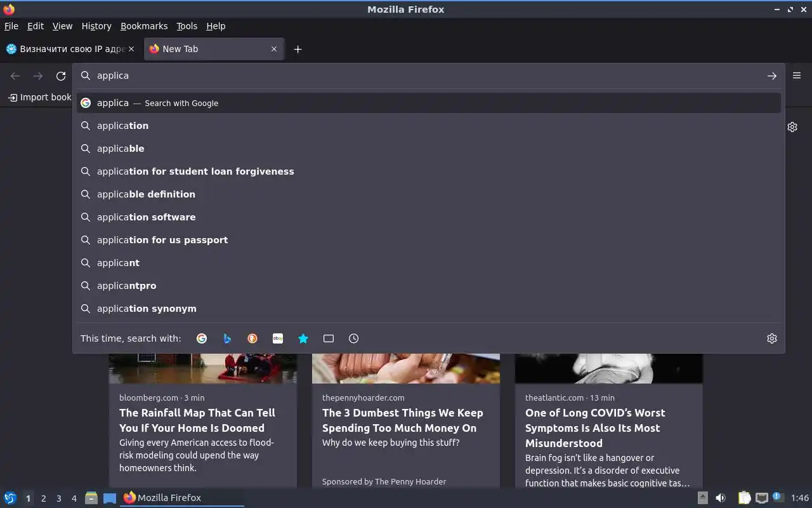
Task: Go back one page
Action: pyautogui.click(x=15, y=76)
